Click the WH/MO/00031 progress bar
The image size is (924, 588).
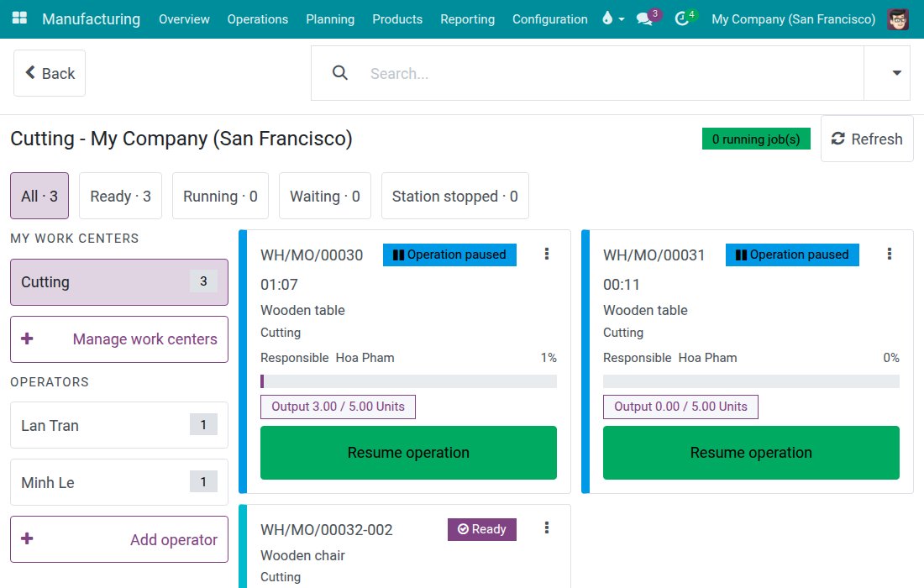click(751, 381)
